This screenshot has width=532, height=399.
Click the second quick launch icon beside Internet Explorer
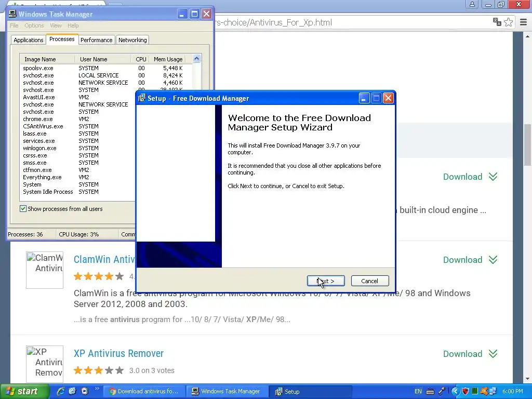point(73,391)
